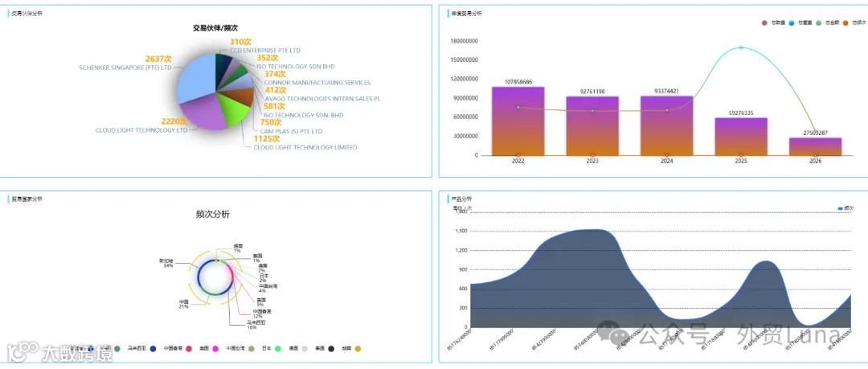Click the 中国 21% donut label
The height and width of the screenshot is (369, 868).
click(x=184, y=304)
